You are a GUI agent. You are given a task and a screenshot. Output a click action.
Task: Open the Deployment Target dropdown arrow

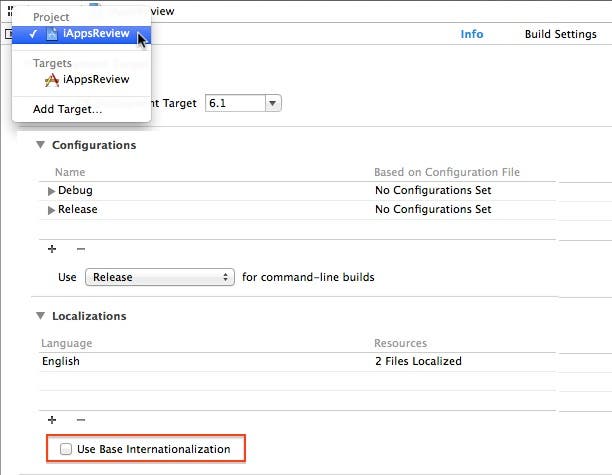[x=272, y=103]
